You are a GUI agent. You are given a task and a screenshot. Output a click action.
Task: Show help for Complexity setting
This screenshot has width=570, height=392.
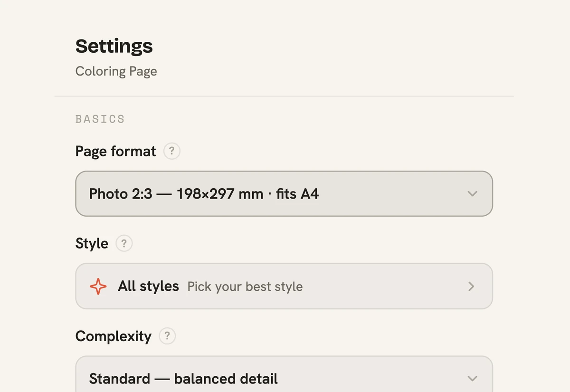(167, 336)
